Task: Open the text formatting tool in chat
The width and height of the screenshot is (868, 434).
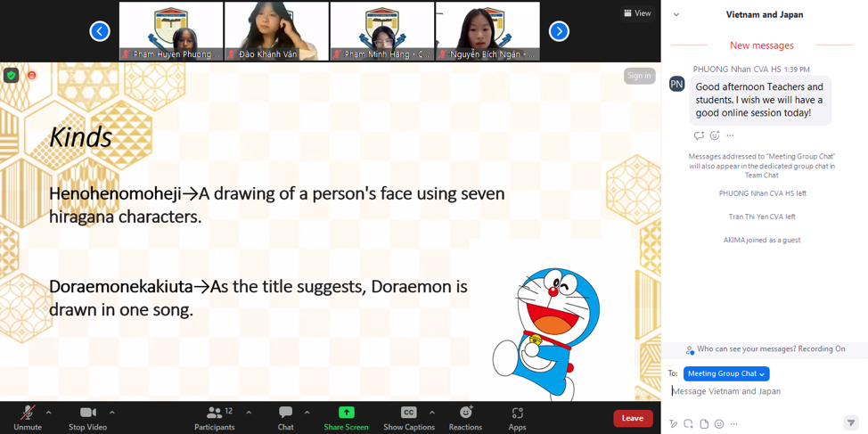Action: tap(674, 424)
